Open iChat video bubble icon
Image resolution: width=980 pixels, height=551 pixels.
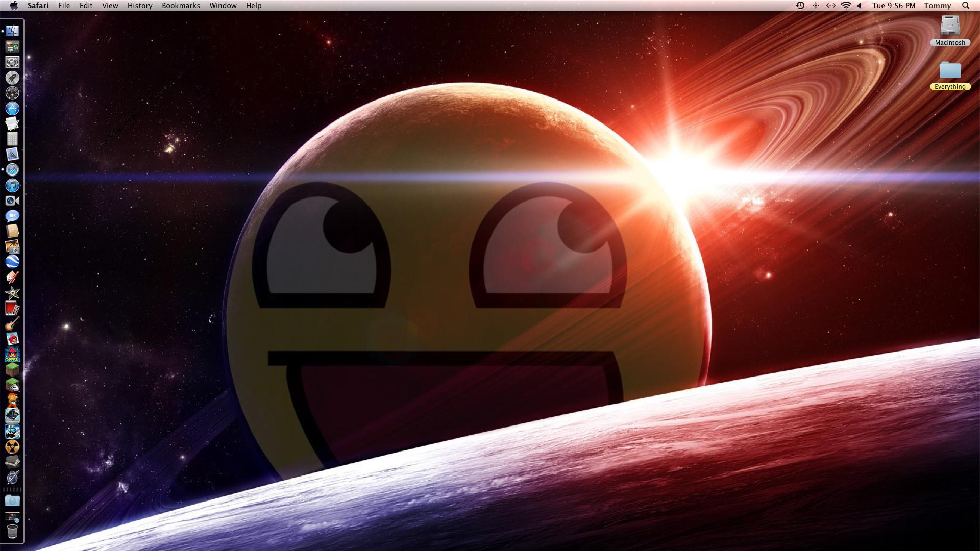tap(12, 216)
